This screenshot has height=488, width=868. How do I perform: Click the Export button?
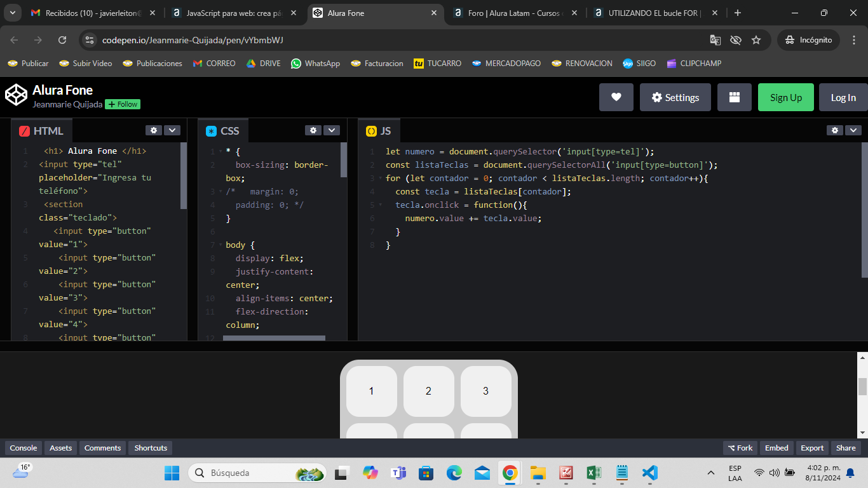point(812,448)
